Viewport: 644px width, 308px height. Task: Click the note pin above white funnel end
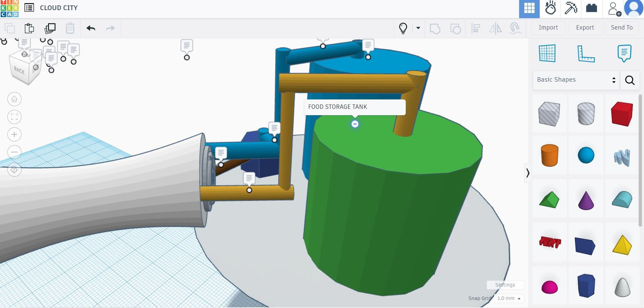click(x=221, y=165)
